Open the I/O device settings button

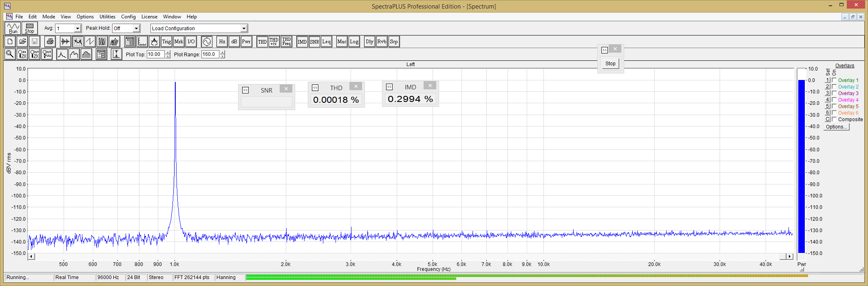191,42
